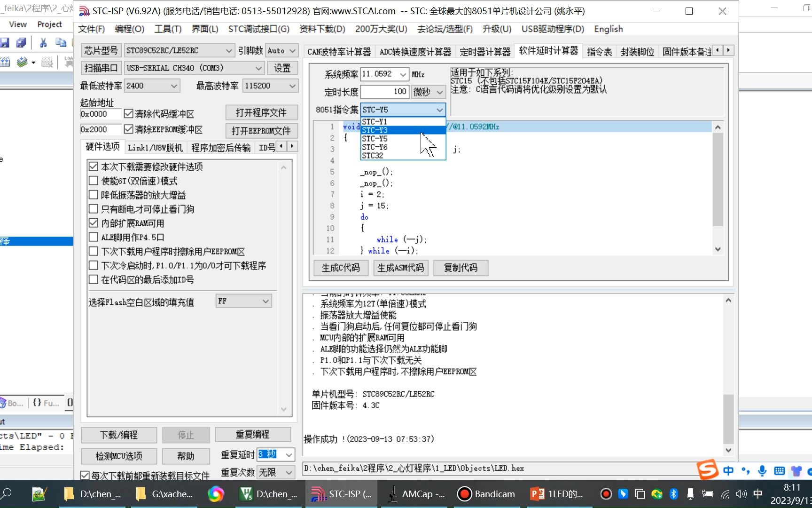
Task: Click the battery power tray icon
Action: [x=708, y=494]
